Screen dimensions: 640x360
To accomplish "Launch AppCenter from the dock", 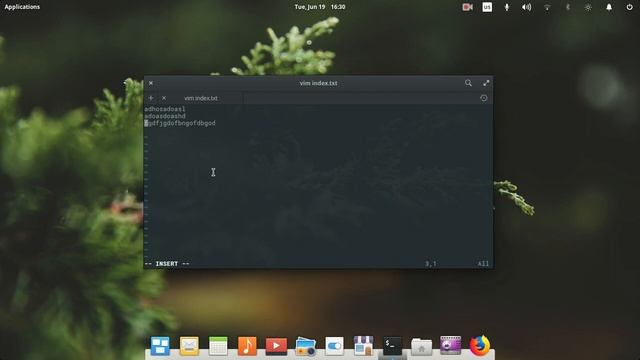I will [363, 346].
